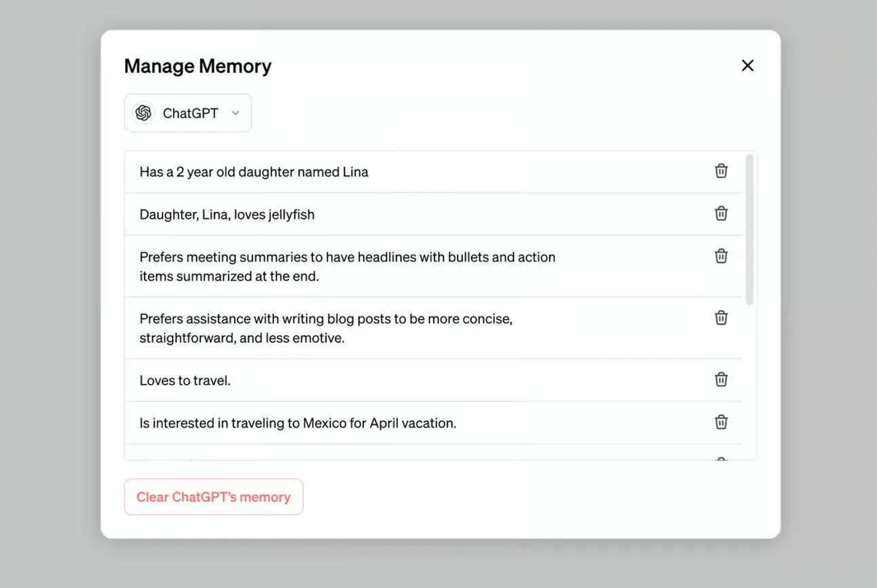877x588 pixels.
Task: Click the Clear ChatGPT's memory button
Action: pos(213,497)
